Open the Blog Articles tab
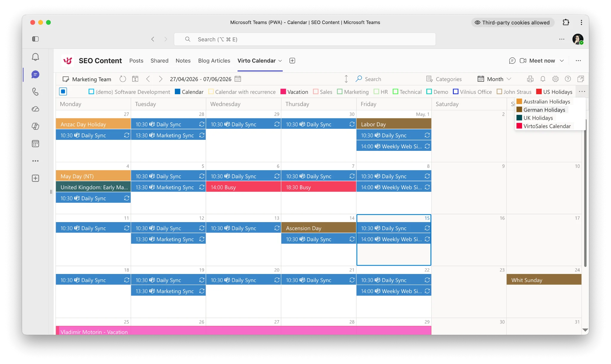611x364 pixels. coord(214,61)
